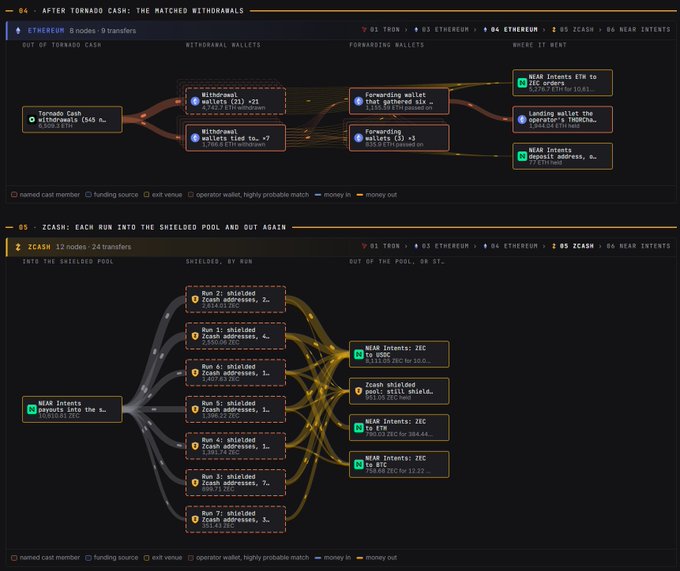Click the icon on 'Forwarding wallet that gathered six' node
This screenshot has width=680, height=571.
coord(359,101)
